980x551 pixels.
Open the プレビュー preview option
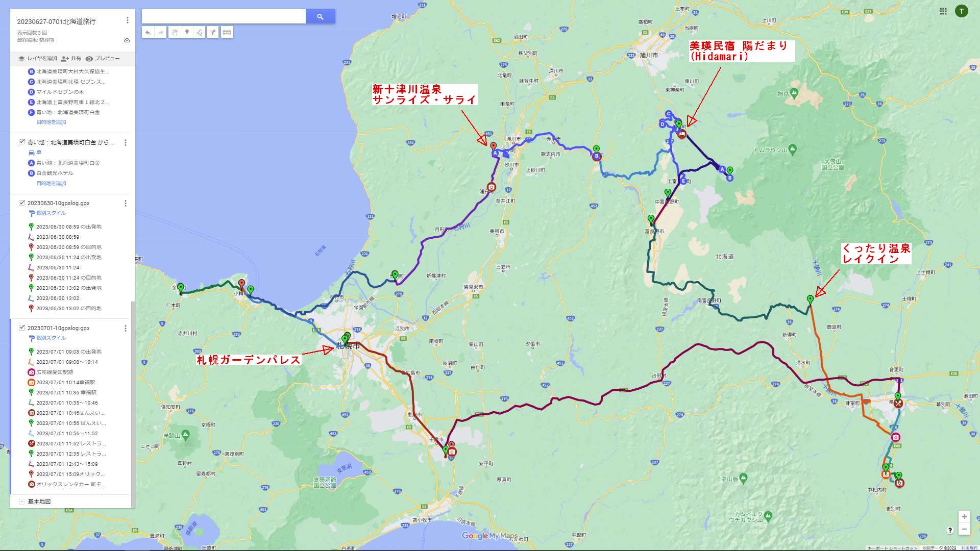103,59
